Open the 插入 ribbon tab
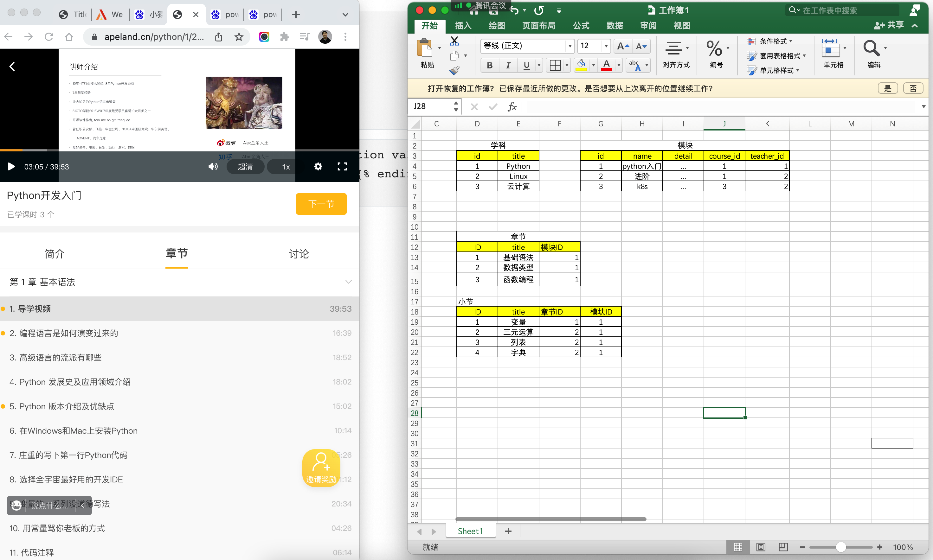The width and height of the screenshot is (933, 560). coord(463,26)
